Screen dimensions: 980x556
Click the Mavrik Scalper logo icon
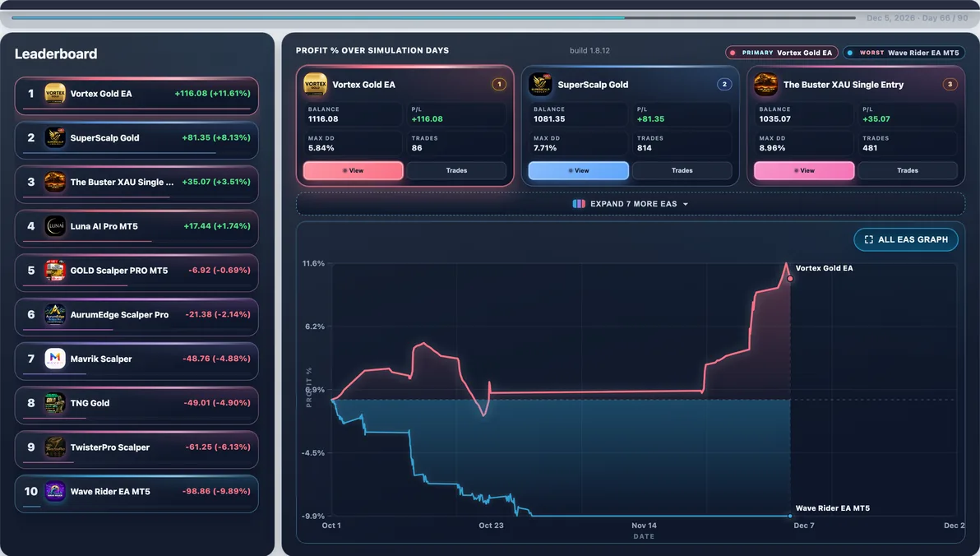55,359
